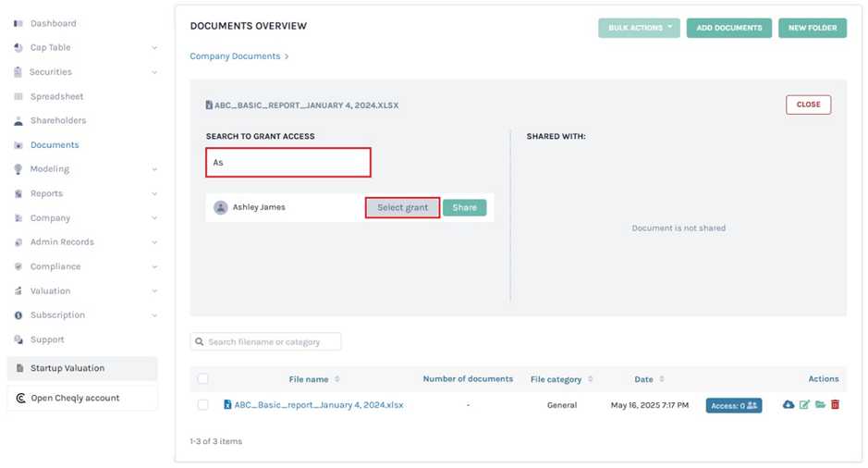The width and height of the screenshot is (868, 468).
Task: Open the Dashboard from the sidebar icon
Action: 18,23
